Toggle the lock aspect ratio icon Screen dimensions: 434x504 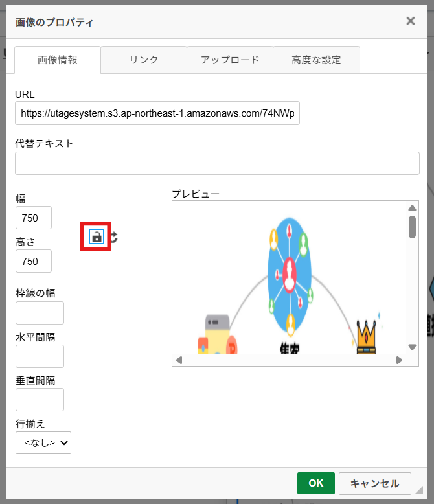click(x=96, y=236)
